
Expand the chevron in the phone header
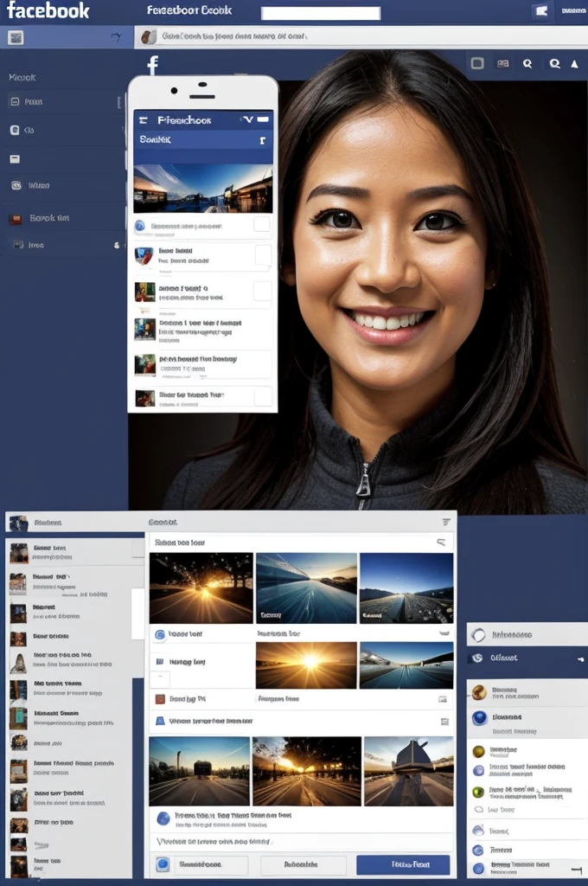click(x=247, y=119)
